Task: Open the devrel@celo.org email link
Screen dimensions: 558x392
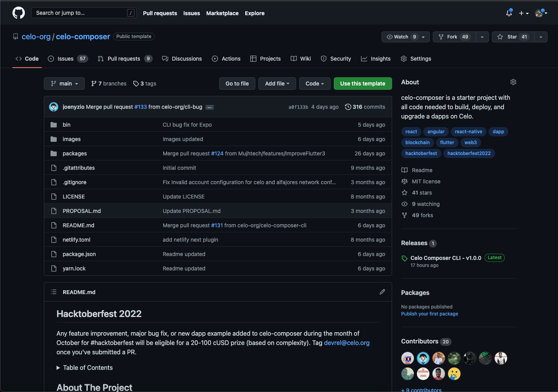Action: (347, 343)
